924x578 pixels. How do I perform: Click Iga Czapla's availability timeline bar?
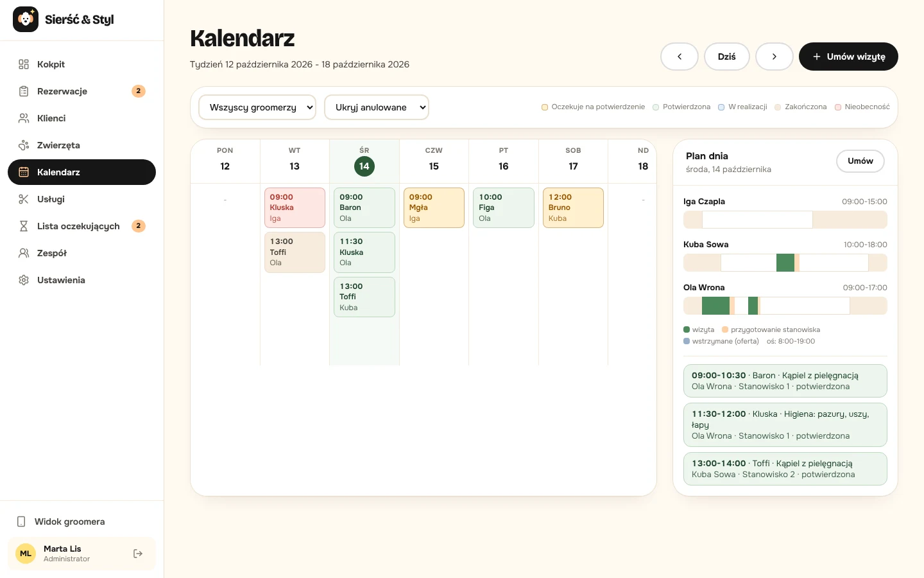[785, 220]
